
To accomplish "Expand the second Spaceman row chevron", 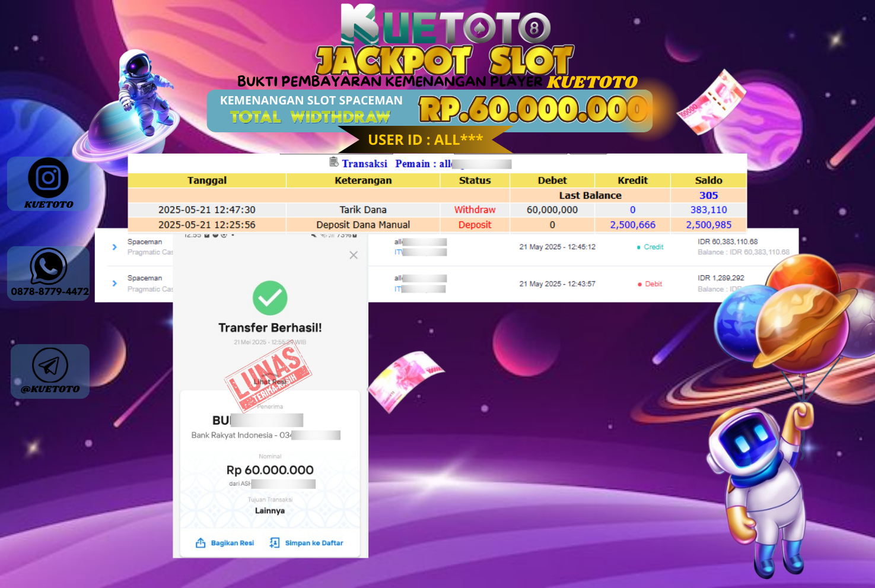I will (114, 284).
